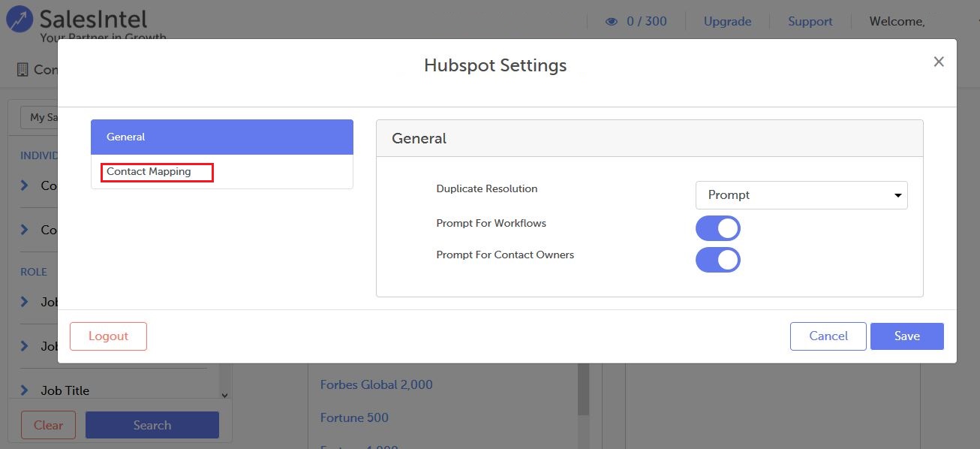Click the ROLE section heading in sidebar

[x=34, y=272]
